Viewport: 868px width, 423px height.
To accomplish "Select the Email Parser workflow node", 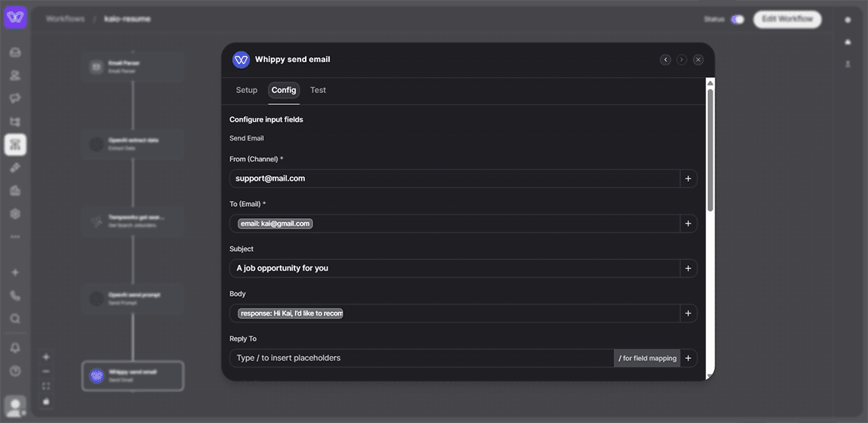I will pyautogui.click(x=132, y=67).
